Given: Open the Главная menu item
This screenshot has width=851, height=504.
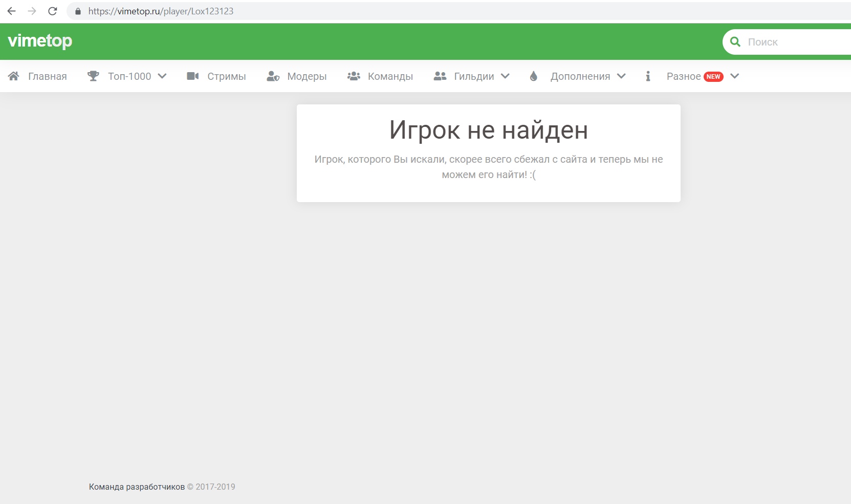Looking at the screenshot, I should (48, 76).
